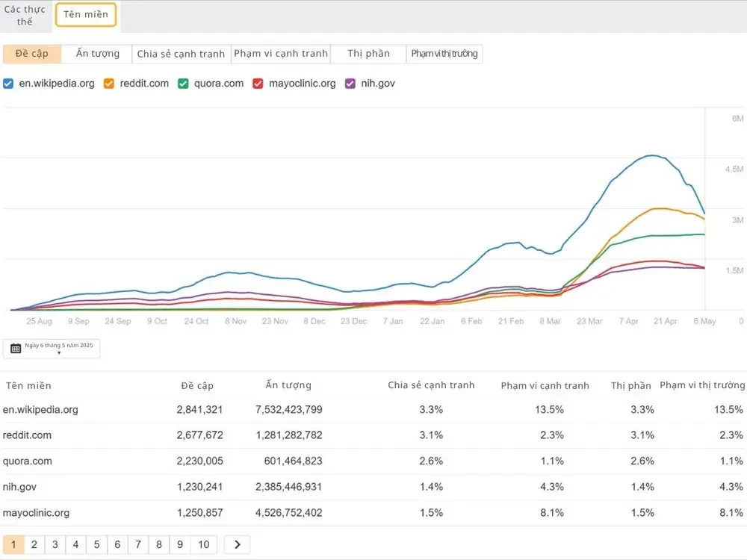The image size is (747, 560).
Task: Click quora.com row in the table
Action: [x=373, y=461]
